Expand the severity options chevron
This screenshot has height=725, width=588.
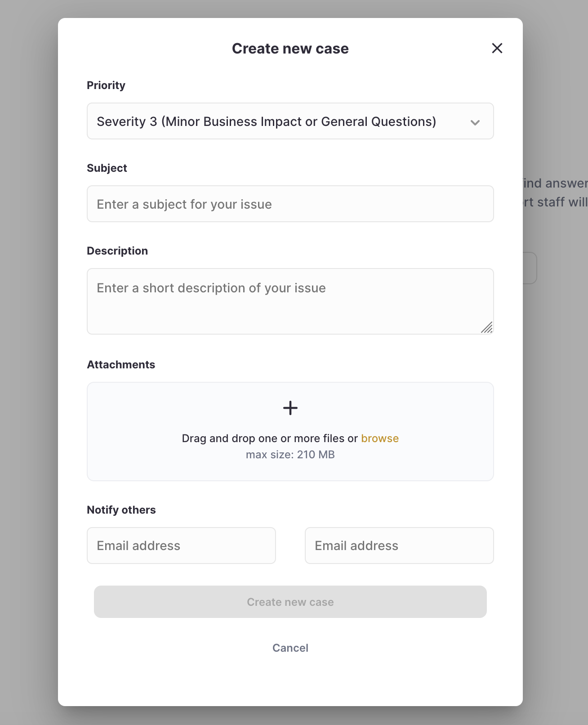pos(476,121)
